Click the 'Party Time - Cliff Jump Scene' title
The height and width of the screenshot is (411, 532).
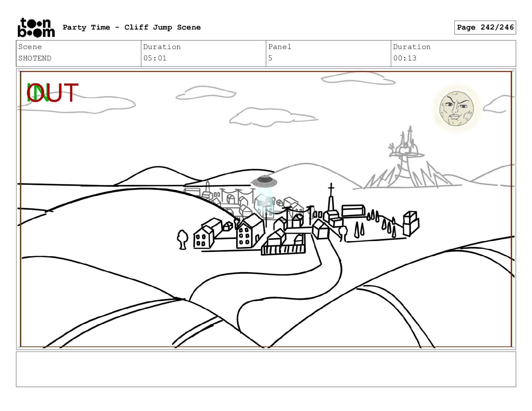132,27
